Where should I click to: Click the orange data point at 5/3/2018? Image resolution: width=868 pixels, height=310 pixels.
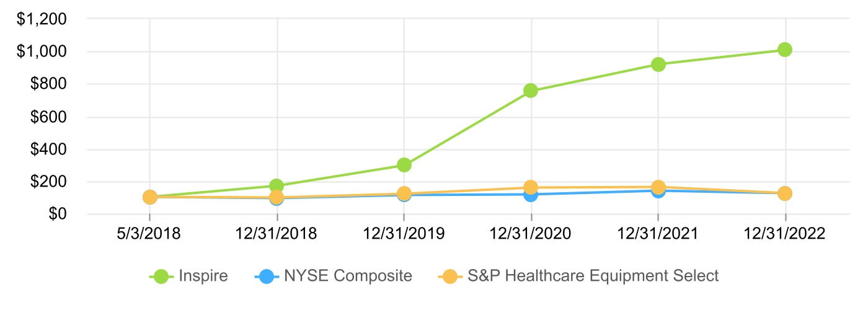(149, 197)
